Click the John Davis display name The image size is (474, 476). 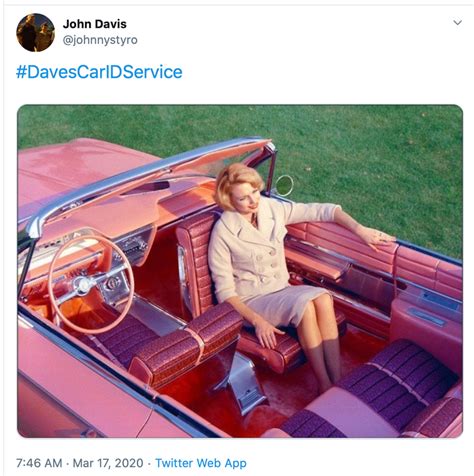coord(95,24)
